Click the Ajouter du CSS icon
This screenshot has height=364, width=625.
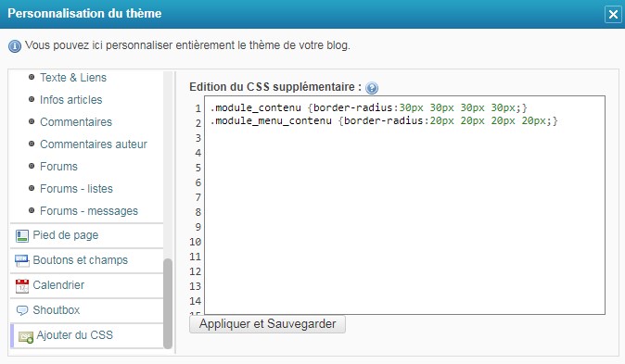tap(26, 337)
